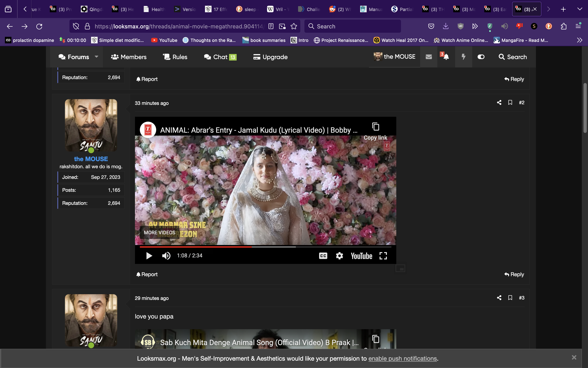The image size is (588, 368).
Task: Bookmark post #2
Action: point(510,102)
